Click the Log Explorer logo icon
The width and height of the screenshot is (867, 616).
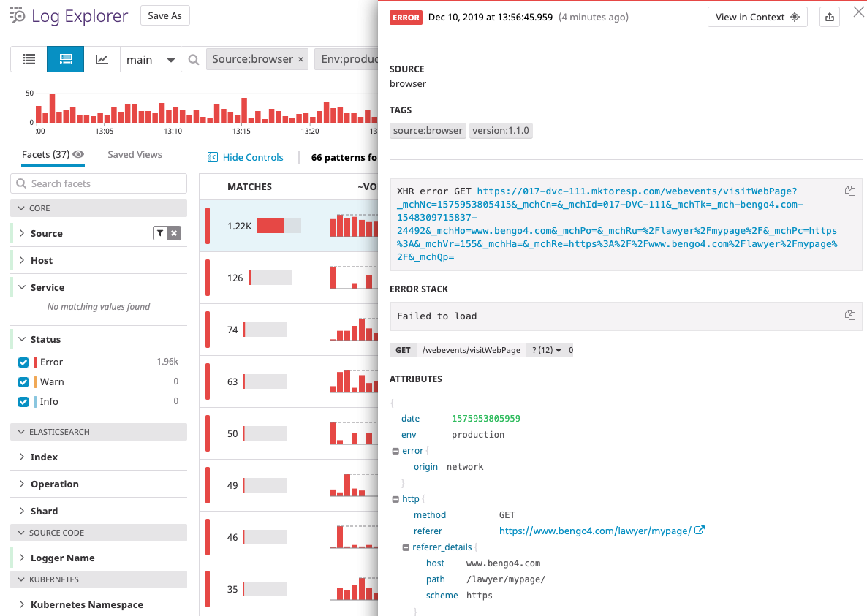(x=17, y=15)
